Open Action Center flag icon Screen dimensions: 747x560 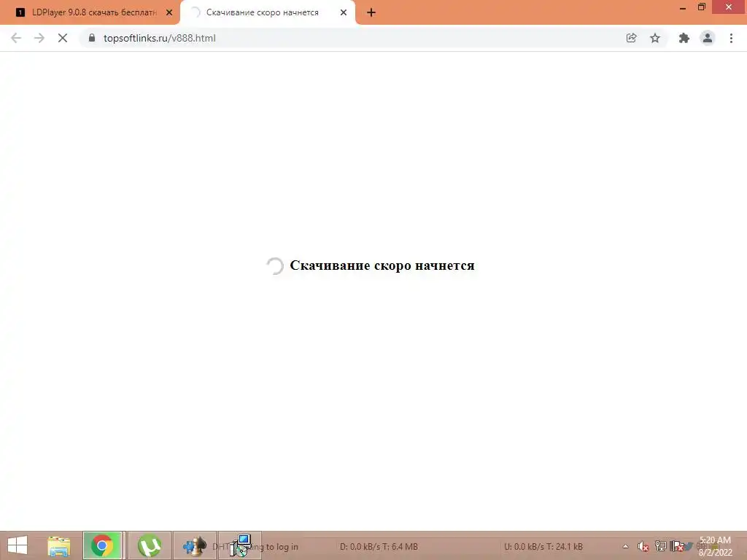pyautogui.click(x=678, y=547)
